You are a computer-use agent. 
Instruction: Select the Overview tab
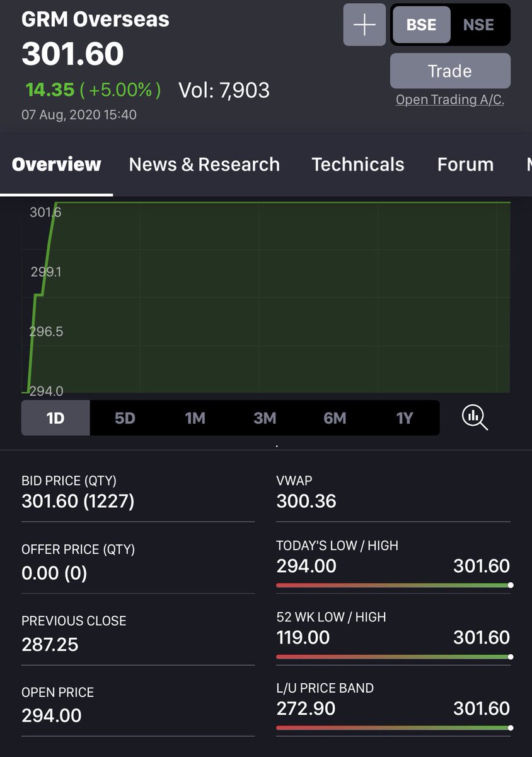click(x=57, y=165)
